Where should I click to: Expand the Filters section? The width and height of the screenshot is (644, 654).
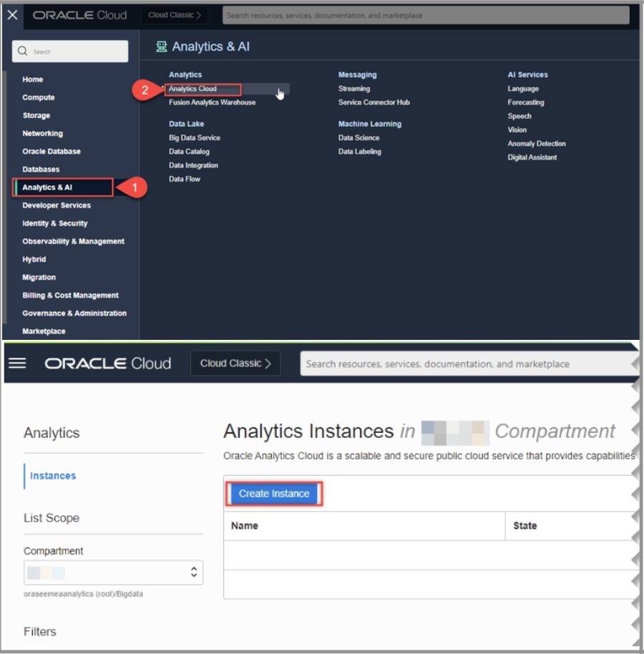39,631
